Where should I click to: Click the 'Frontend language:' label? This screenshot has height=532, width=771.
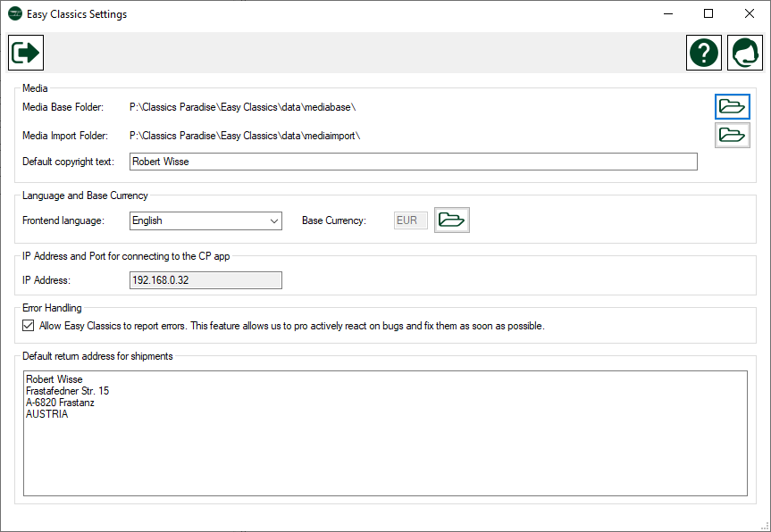tap(63, 220)
